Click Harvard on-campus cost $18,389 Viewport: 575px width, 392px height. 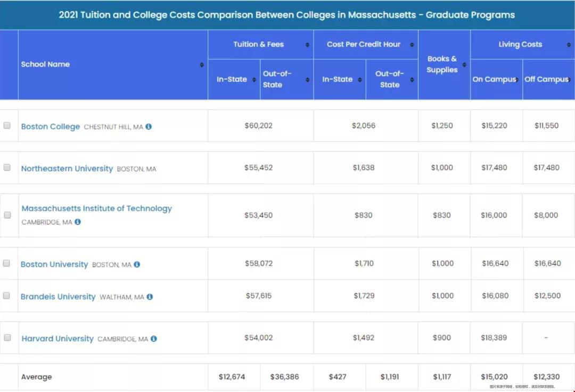coord(494,338)
